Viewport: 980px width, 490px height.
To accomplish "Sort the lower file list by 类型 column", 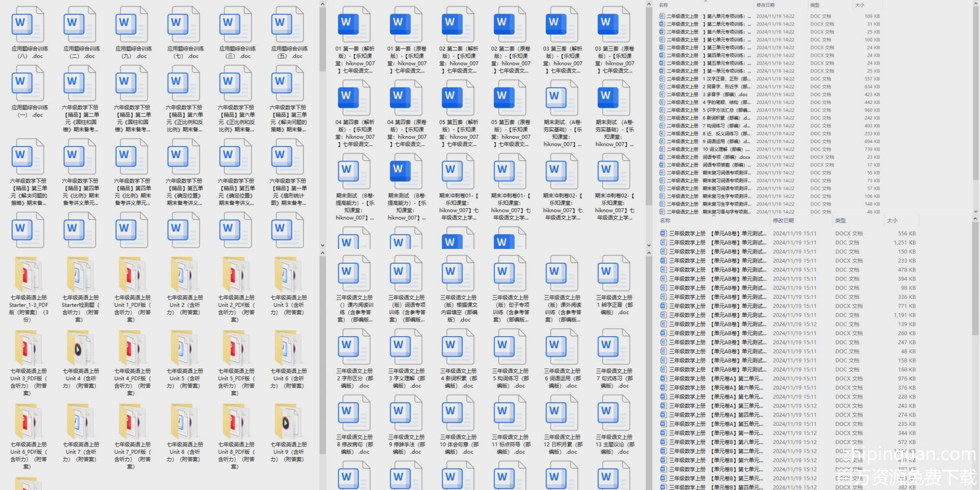I will (840, 220).
